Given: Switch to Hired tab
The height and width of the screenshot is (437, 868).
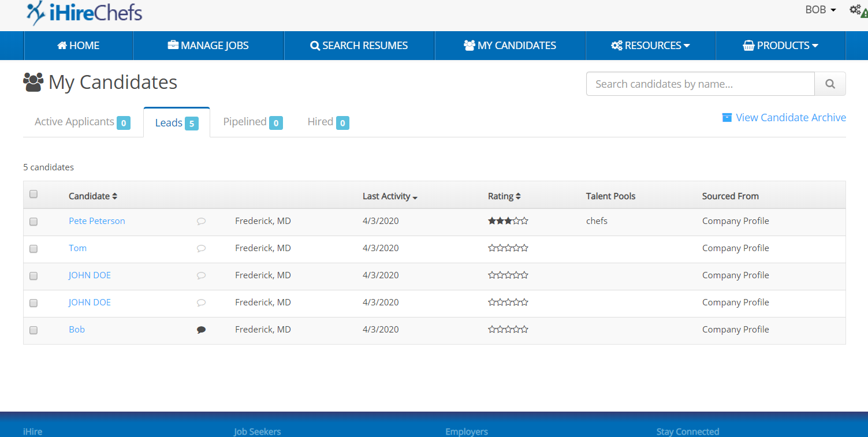Looking at the screenshot, I should click(328, 122).
